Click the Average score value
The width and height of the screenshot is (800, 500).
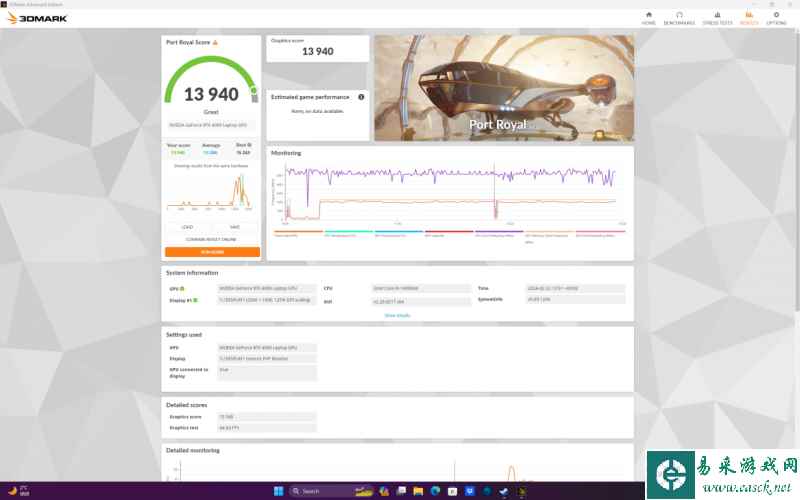[210, 153]
